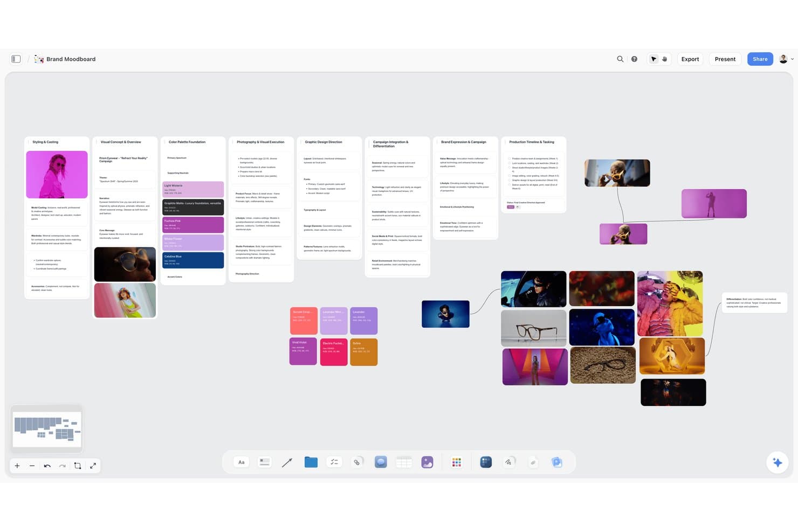Screen dimensions: 798x532
Task: Click the fit-to-selection frame icon
Action: click(78, 466)
